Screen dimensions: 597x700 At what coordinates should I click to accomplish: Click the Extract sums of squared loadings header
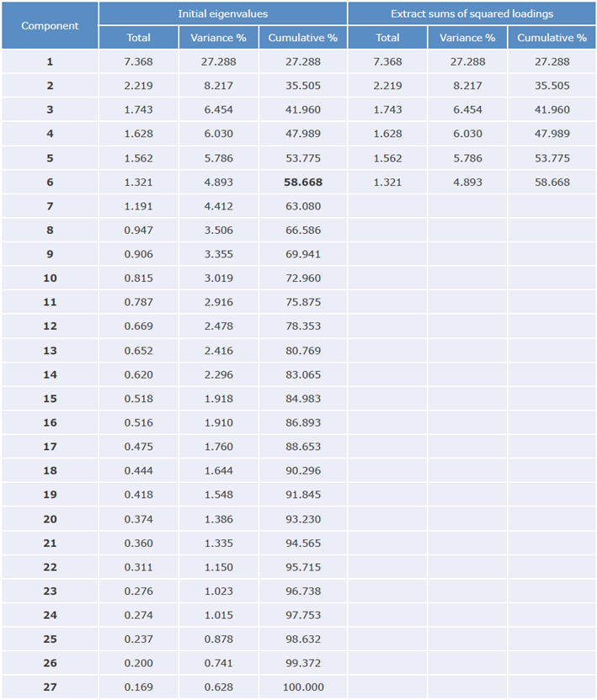pyautogui.click(x=472, y=13)
